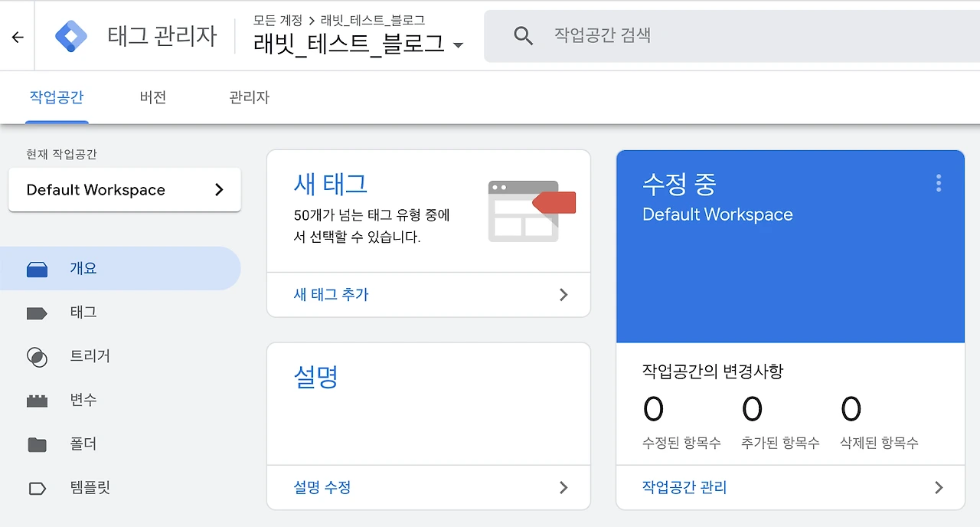Click chevron beside 설명 수정

(x=563, y=487)
